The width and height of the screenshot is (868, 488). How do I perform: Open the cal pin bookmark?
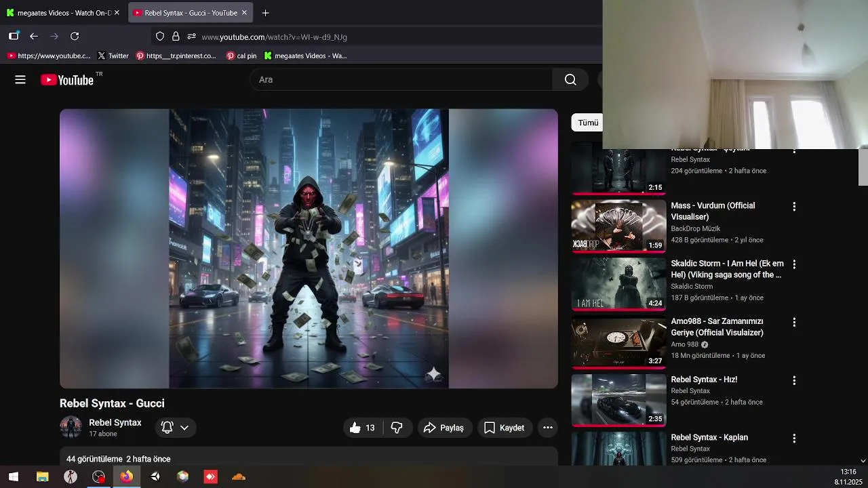(241, 56)
